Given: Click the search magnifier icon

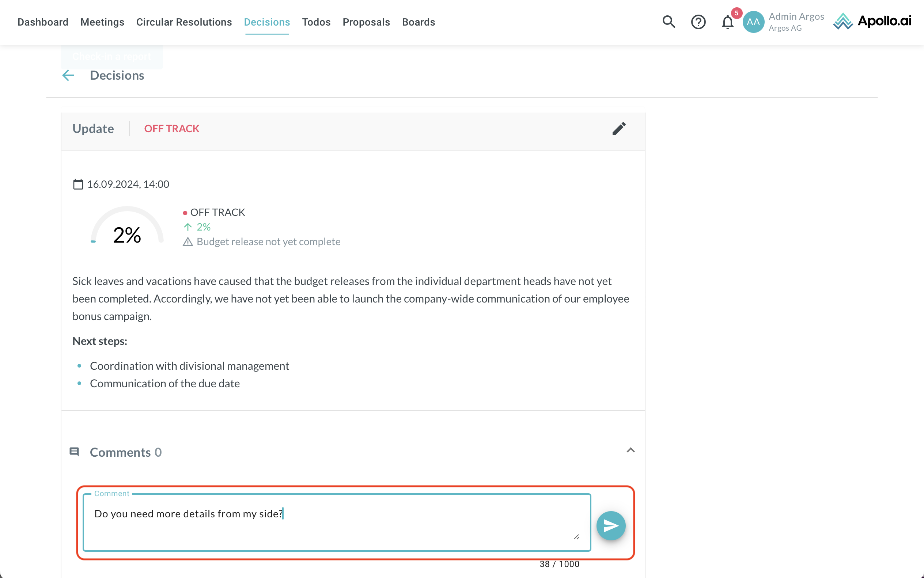Looking at the screenshot, I should tap(669, 22).
